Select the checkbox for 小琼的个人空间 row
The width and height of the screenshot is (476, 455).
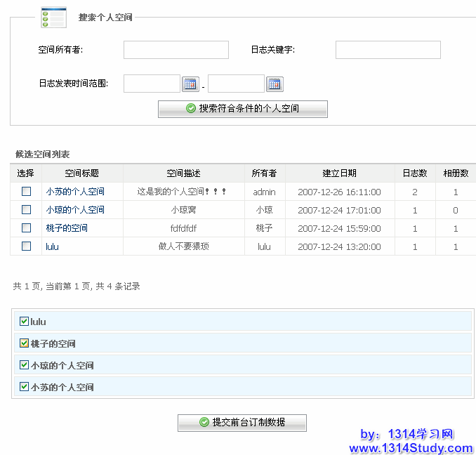[26, 209]
